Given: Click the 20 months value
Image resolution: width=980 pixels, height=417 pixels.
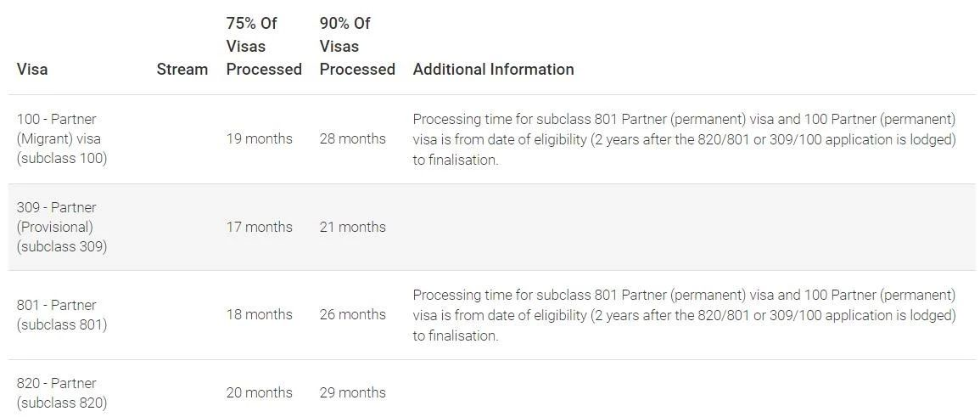Looking at the screenshot, I should pyautogui.click(x=259, y=392).
